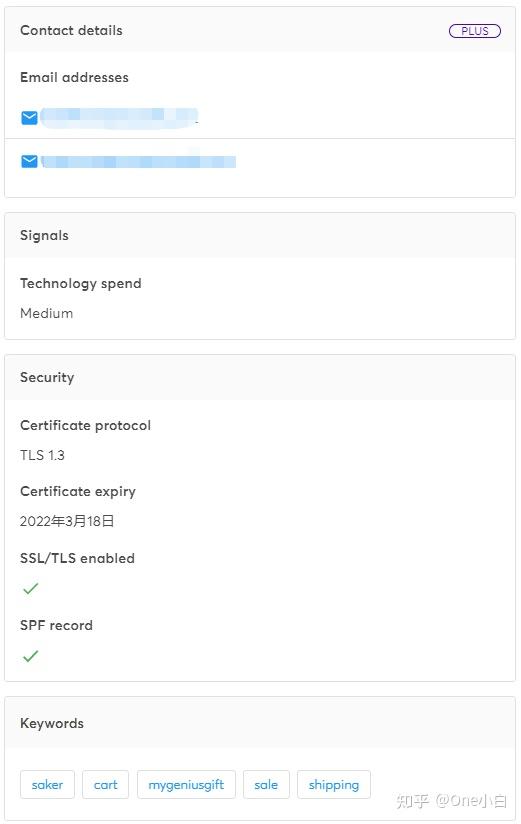Click the second email envelope icon
This screenshot has height=824, width=521.
tap(29, 161)
